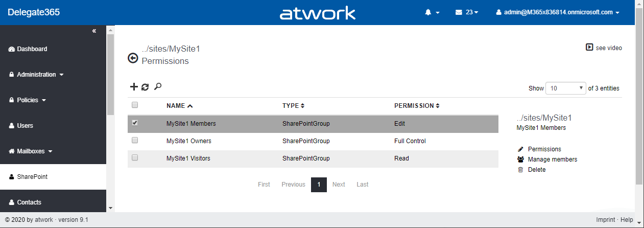Uncheck the MySite1 Members row checkbox
Screen dimensions: 644x228
[x=135, y=123]
